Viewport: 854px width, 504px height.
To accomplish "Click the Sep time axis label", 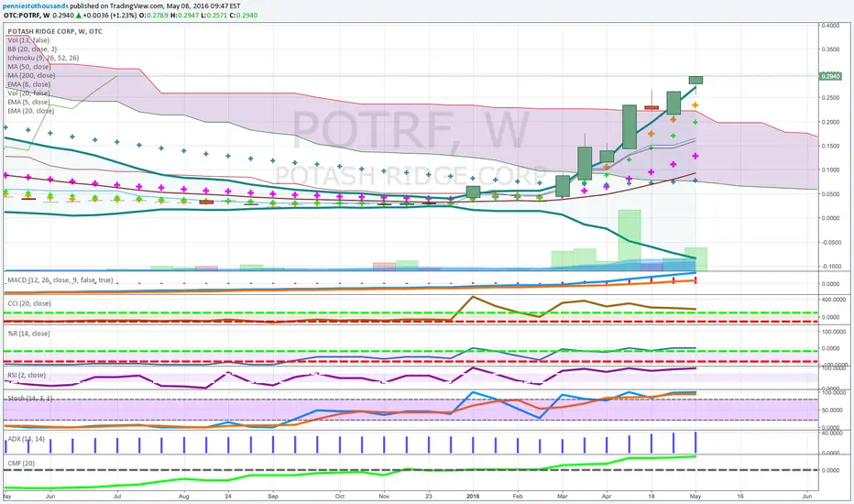I will pyautogui.click(x=273, y=497).
